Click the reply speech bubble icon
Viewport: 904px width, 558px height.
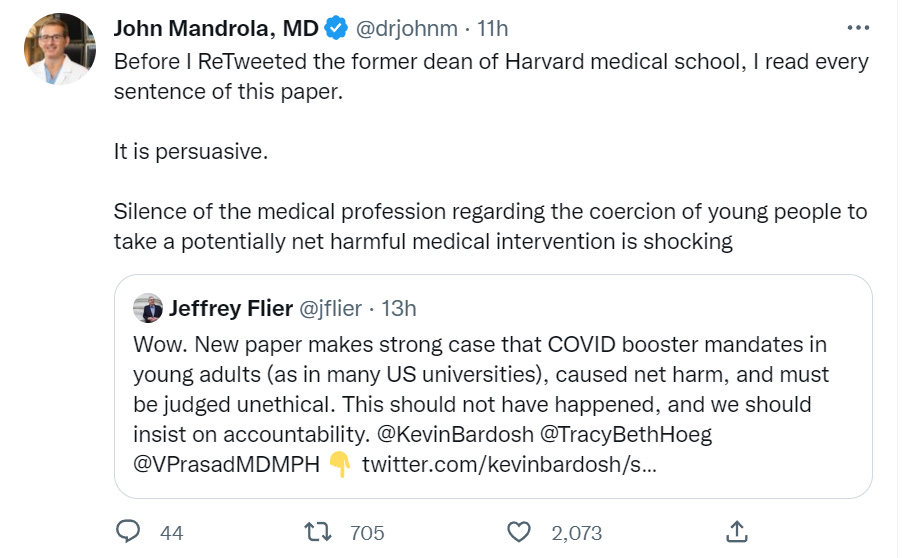click(128, 532)
